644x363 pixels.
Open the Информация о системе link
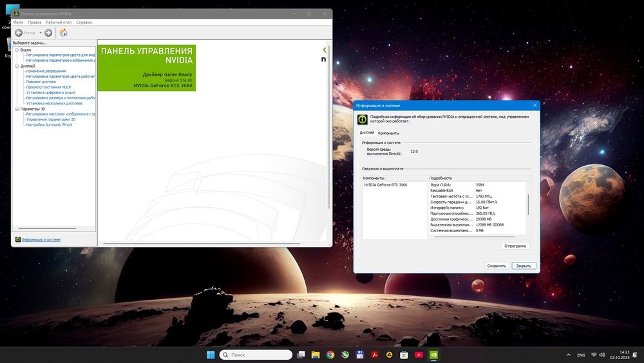41,239
